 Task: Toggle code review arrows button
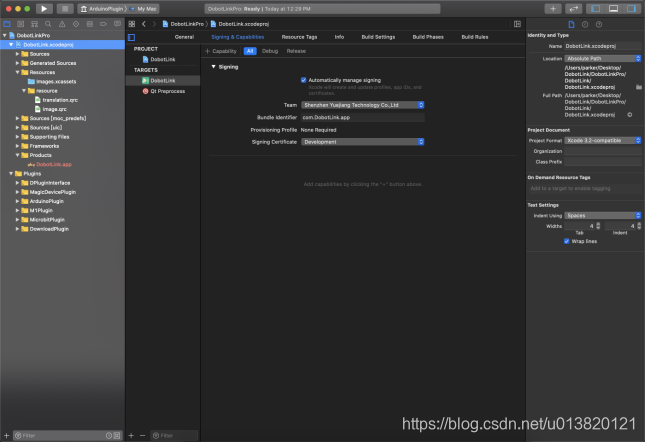click(x=573, y=9)
